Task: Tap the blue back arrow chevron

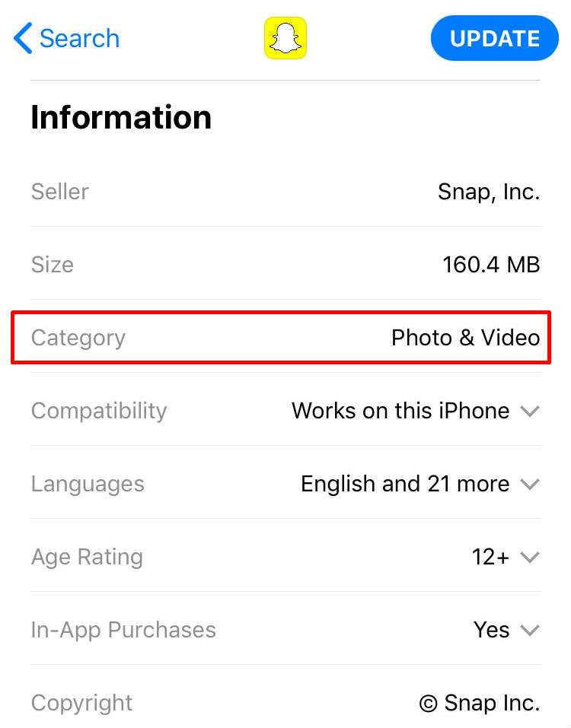Action: click(23, 38)
